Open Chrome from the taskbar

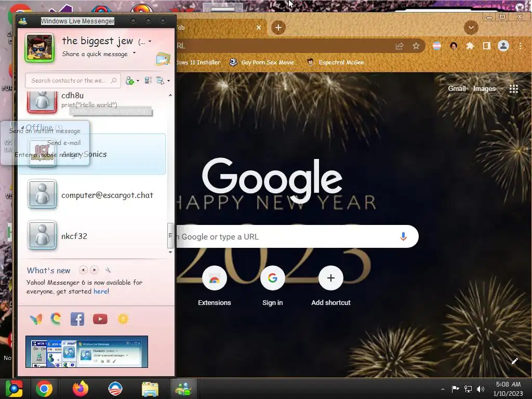[x=44, y=389]
